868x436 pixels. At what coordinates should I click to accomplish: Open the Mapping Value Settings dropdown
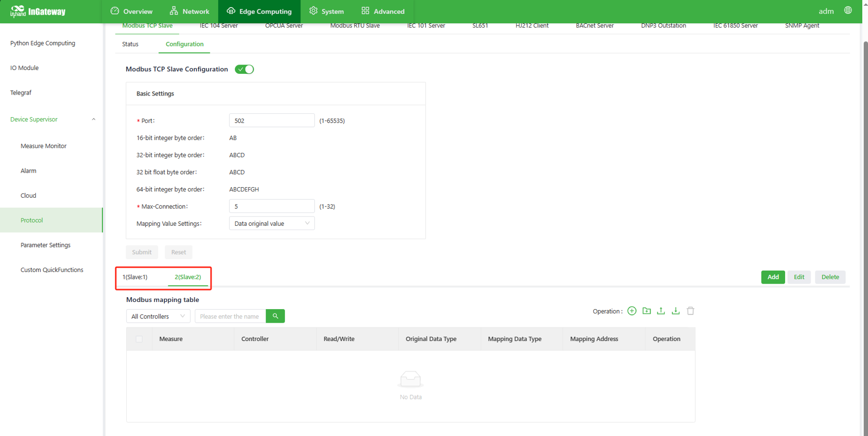click(x=271, y=223)
